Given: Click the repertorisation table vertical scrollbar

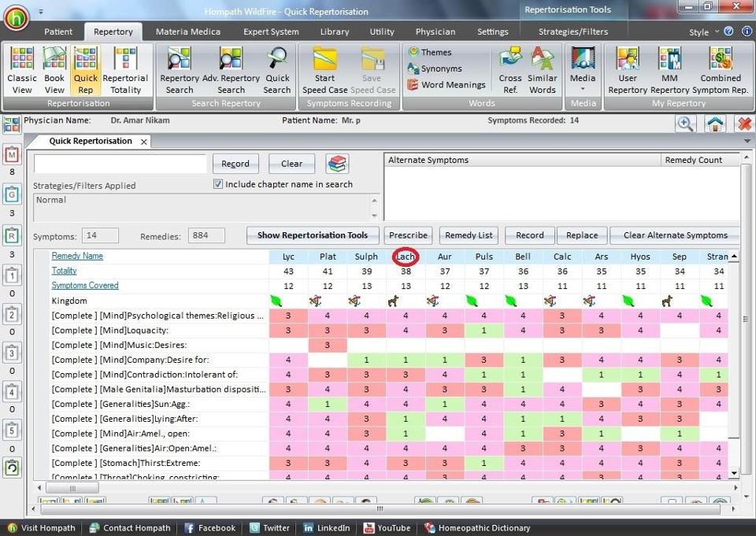Looking at the screenshot, I should [x=734, y=364].
